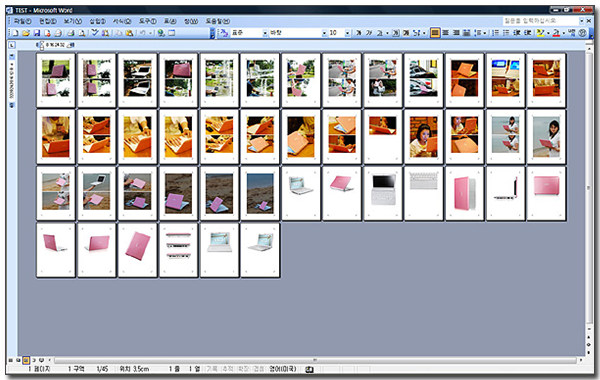
Task: Open the 삽입(I) menu
Action: click(98, 21)
